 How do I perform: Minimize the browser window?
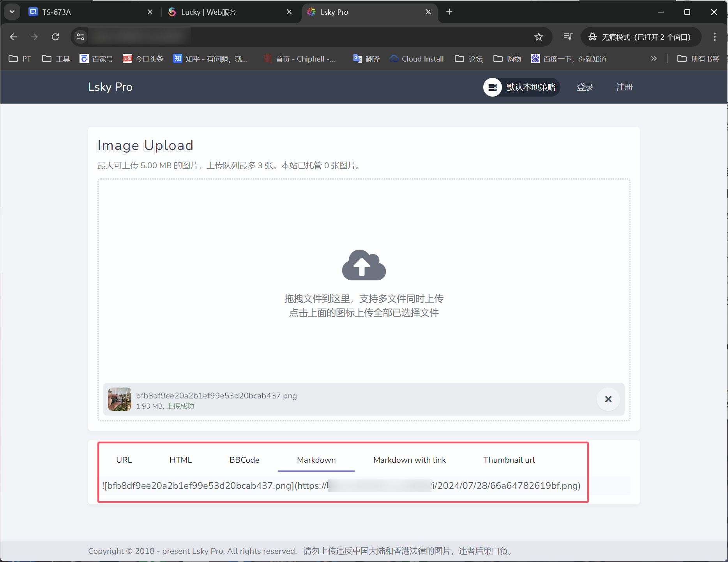coord(661,12)
